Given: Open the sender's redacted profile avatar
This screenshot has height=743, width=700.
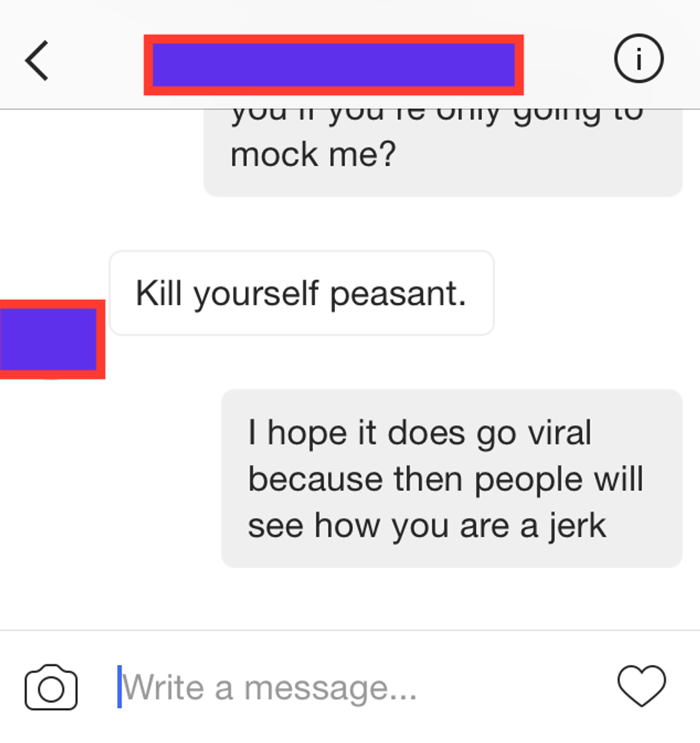Looking at the screenshot, I should pos(52,339).
